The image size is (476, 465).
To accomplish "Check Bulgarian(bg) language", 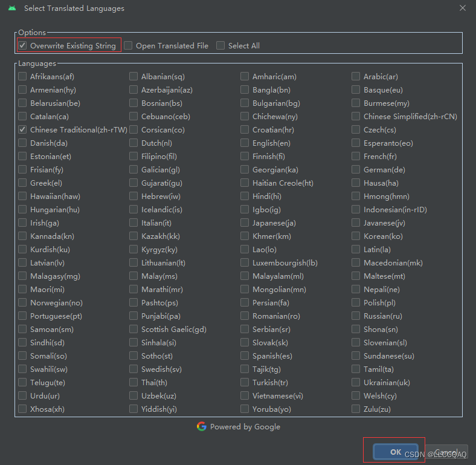I will tap(245, 103).
